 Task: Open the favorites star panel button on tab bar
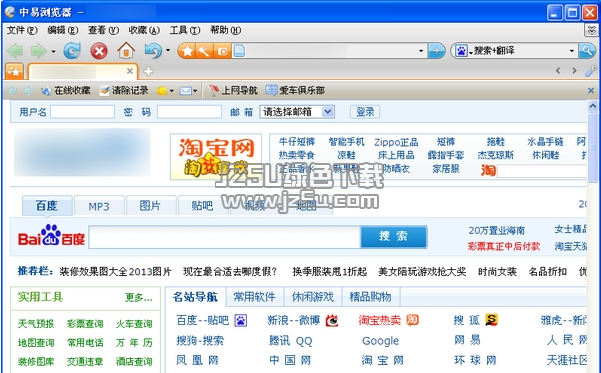[15, 71]
